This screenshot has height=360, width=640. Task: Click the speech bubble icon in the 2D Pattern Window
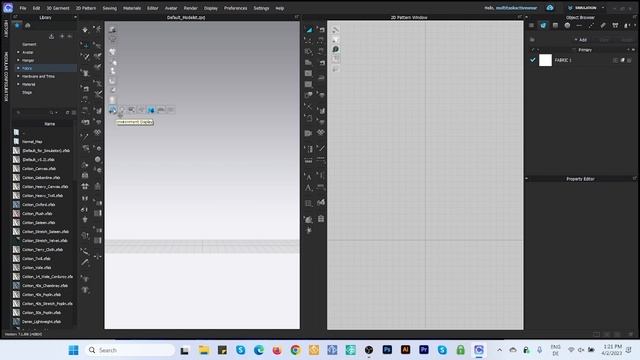point(336,49)
